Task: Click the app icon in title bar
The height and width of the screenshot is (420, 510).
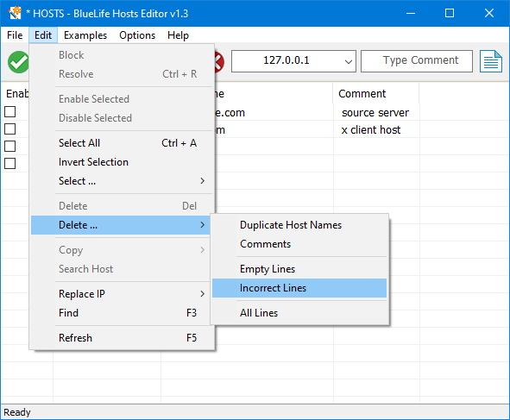Action: coord(15,13)
